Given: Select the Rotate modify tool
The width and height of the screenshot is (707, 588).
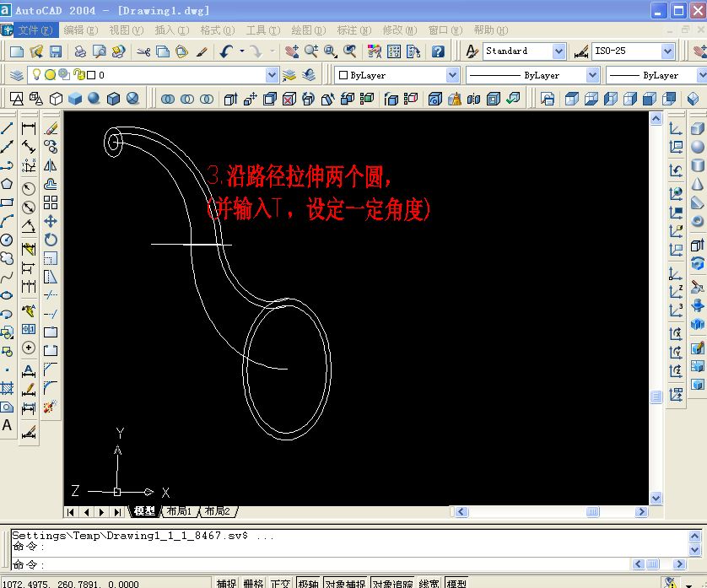Looking at the screenshot, I should pyautogui.click(x=51, y=240).
